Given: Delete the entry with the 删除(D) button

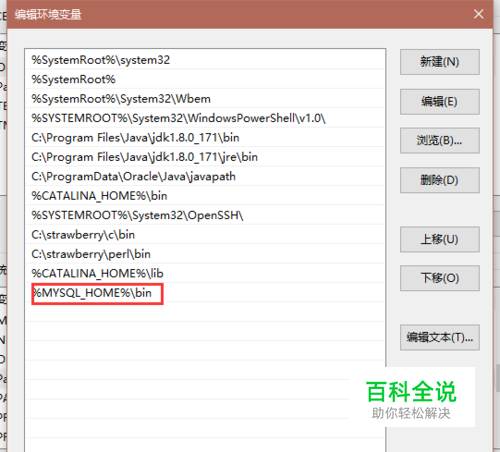Looking at the screenshot, I should coord(440,180).
